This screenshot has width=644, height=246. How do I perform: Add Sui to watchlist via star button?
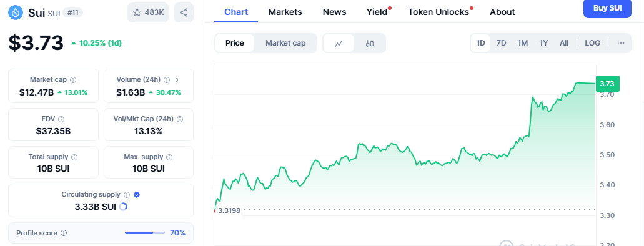[148, 12]
